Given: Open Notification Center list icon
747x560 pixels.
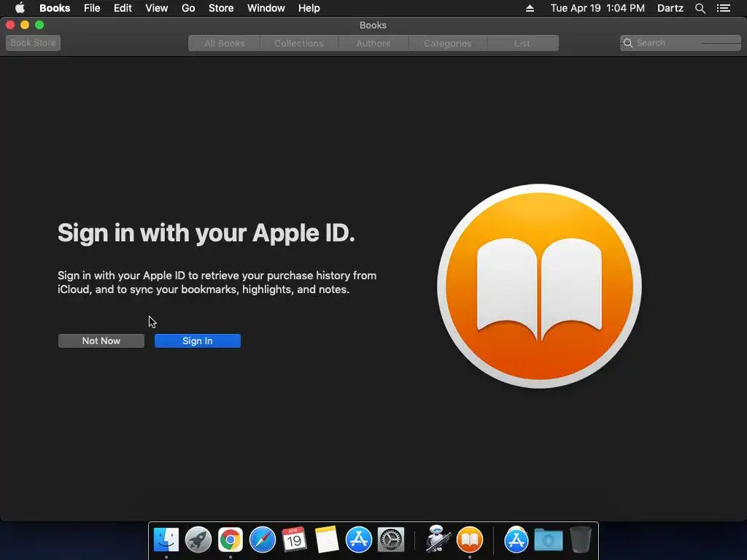Looking at the screenshot, I should [x=724, y=8].
